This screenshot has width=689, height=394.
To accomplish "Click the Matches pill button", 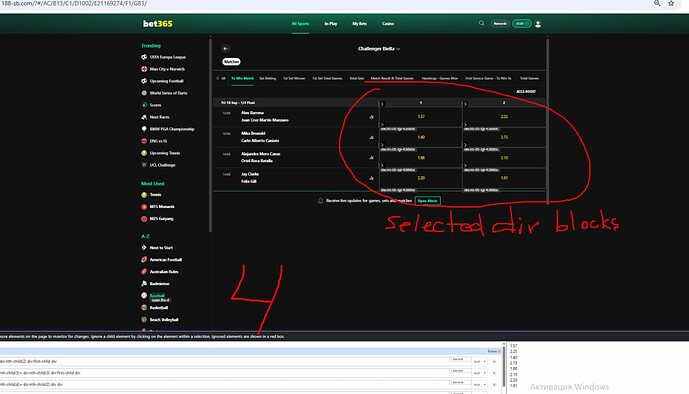I will [x=231, y=62].
